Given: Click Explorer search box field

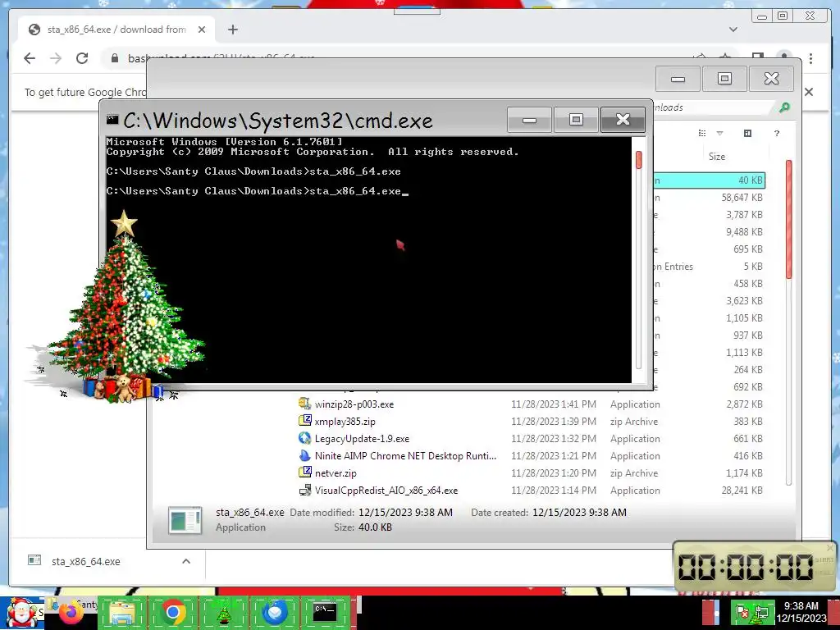Looking at the screenshot, I should [713, 107].
